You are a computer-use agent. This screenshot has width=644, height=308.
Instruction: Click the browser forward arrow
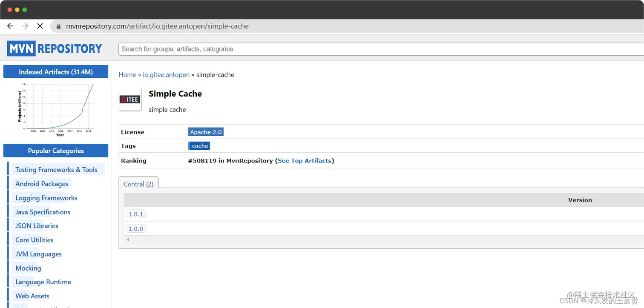coord(25,26)
